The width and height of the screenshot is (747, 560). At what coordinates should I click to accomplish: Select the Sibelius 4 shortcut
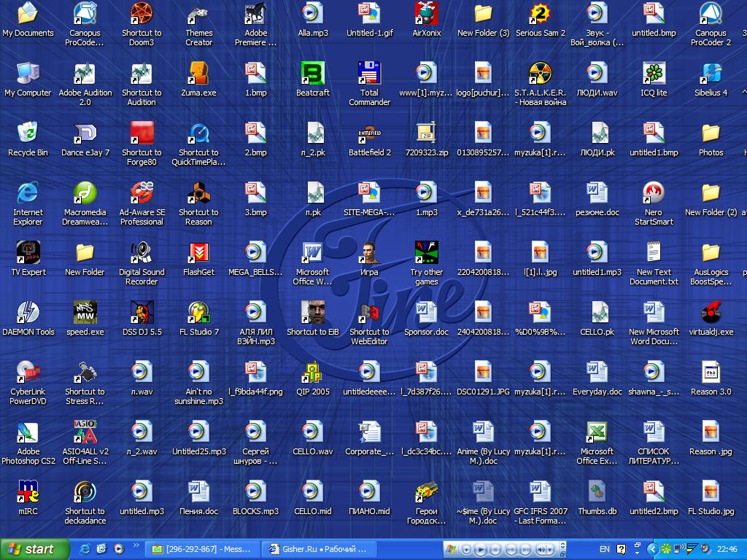(x=711, y=74)
